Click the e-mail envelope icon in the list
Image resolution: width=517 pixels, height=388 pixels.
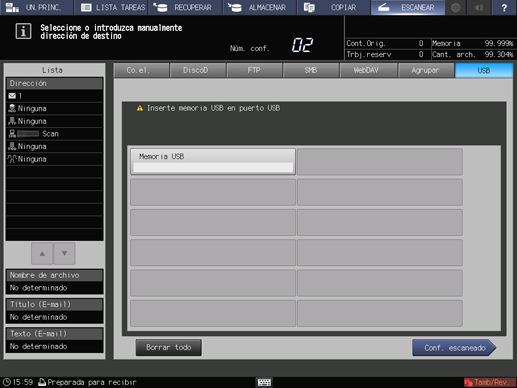12,96
